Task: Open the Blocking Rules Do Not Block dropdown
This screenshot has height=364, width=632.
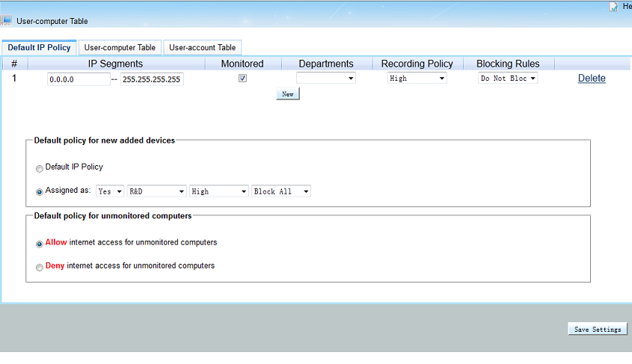Action: point(508,78)
